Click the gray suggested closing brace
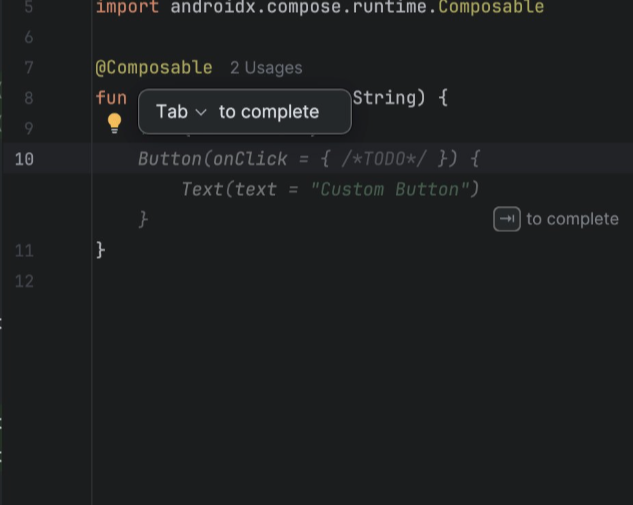 [143, 219]
